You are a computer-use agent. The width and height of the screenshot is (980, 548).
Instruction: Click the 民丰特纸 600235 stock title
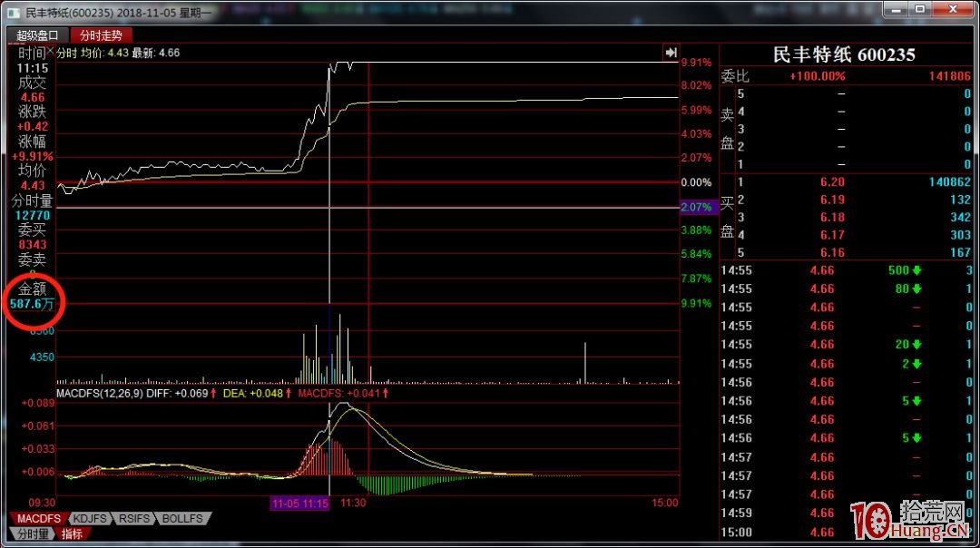844,54
